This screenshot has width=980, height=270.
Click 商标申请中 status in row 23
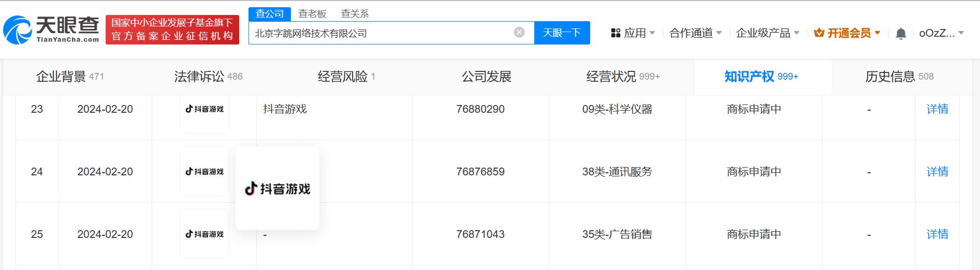click(x=754, y=109)
